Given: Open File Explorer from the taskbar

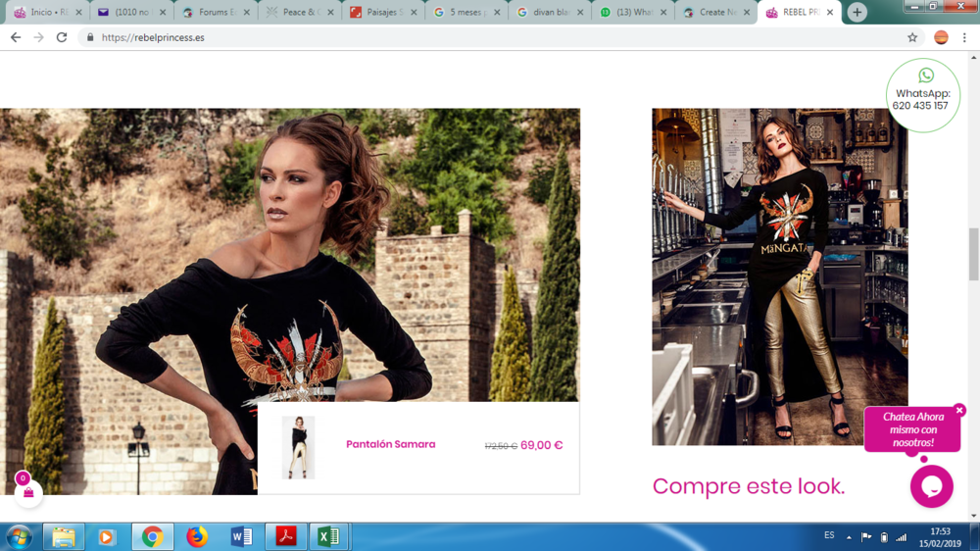Looking at the screenshot, I should (x=63, y=536).
